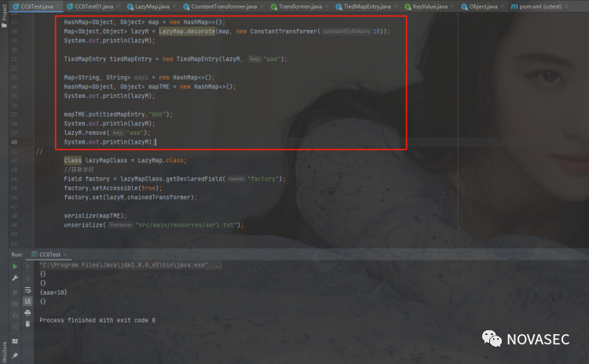Click the exit icon in Run panel
The image size is (589, 364).
[15, 327]
